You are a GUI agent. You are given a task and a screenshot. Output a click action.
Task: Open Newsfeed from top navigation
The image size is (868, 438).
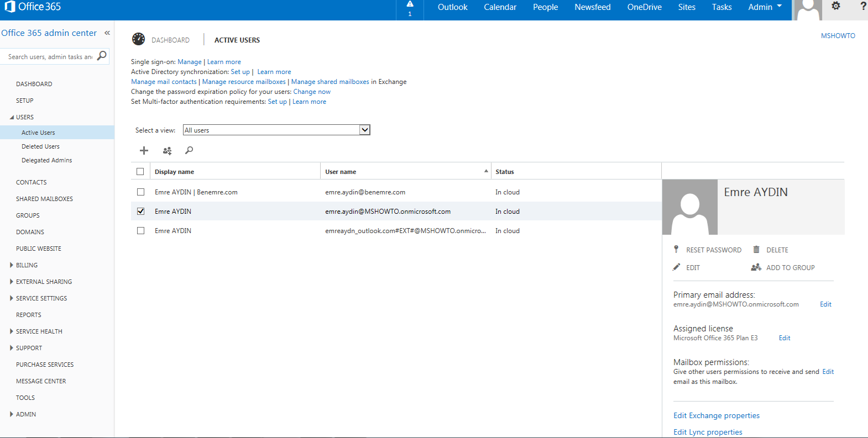(x=592, y=7)
